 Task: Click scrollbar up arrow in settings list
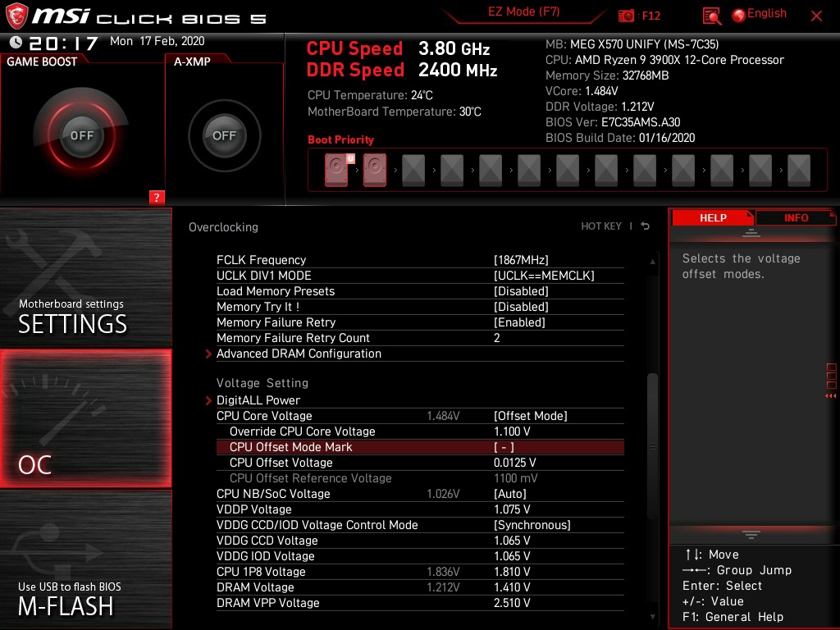coord(652,262)
